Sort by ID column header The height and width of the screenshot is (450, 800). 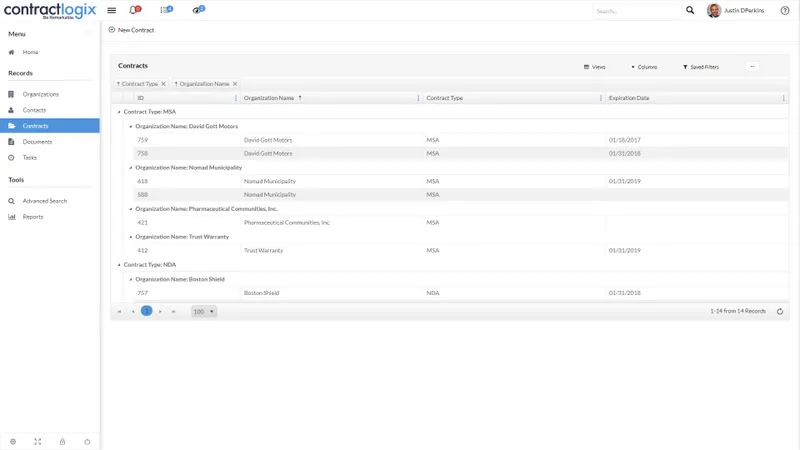click(x=140, y=98)
